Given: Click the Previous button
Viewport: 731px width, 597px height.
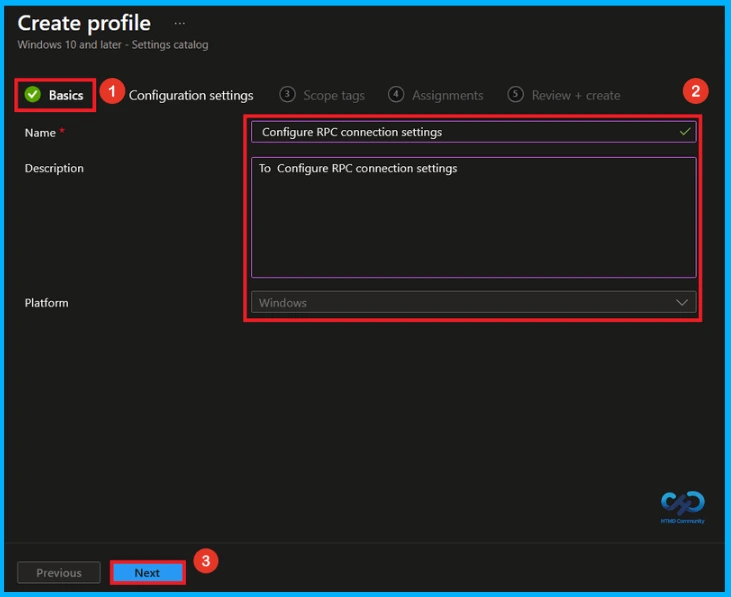Looking at the screenshot, I should 59,573.
